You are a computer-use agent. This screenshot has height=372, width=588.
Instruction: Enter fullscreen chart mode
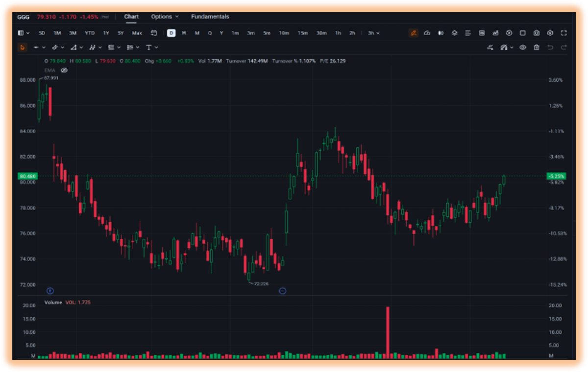click(564, 33)
